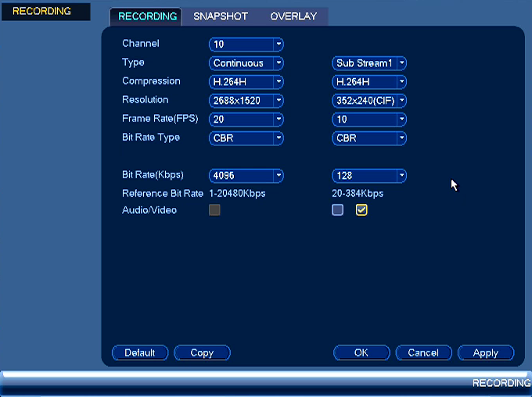Open main stream Bit Rate Type CBR dropdown
Viewport: 532px width, 397px height.
coord(246,138)
